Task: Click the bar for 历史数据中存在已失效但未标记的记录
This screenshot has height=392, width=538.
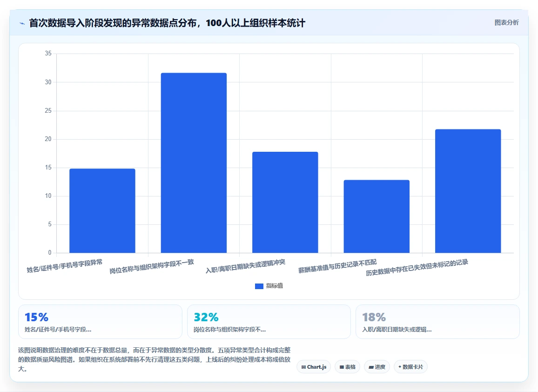Action: click(468, 191)
